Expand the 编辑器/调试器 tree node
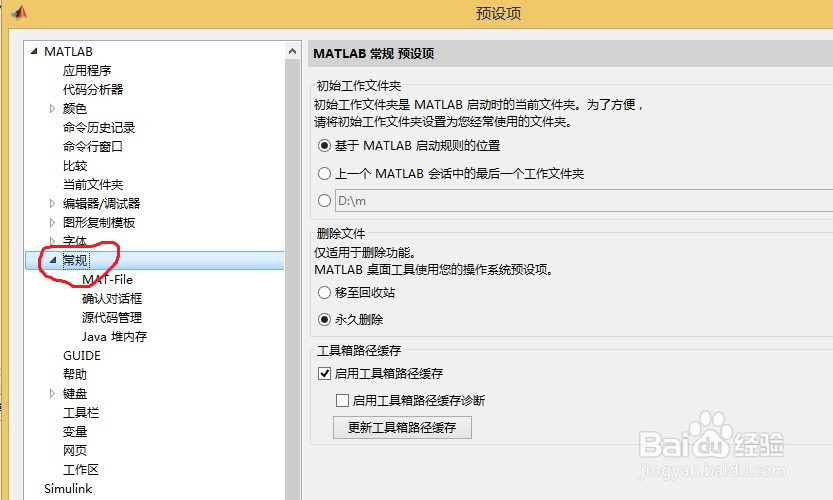Viewport: 833px width, 500px height. (x=52, y=204)
